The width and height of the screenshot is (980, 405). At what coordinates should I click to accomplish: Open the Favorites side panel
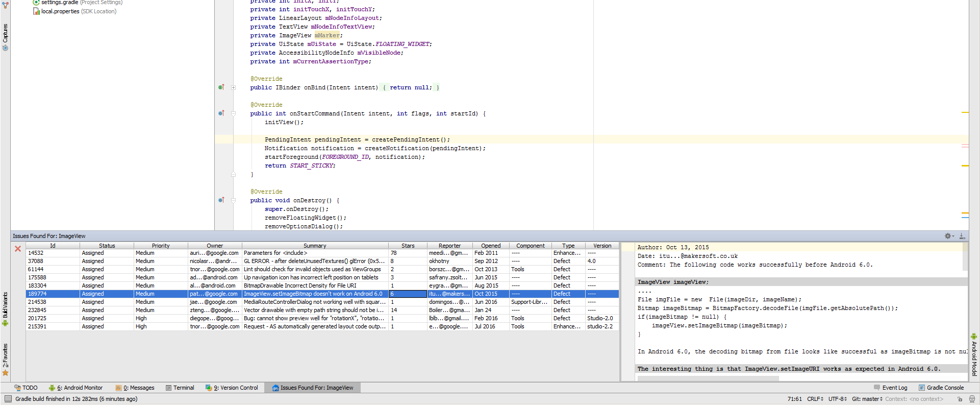click(x=5, y=360)
